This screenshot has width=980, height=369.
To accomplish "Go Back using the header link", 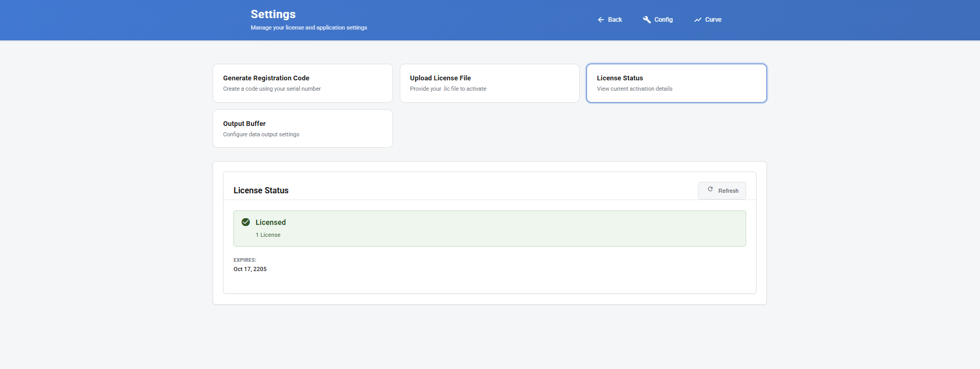I will 610,20.
